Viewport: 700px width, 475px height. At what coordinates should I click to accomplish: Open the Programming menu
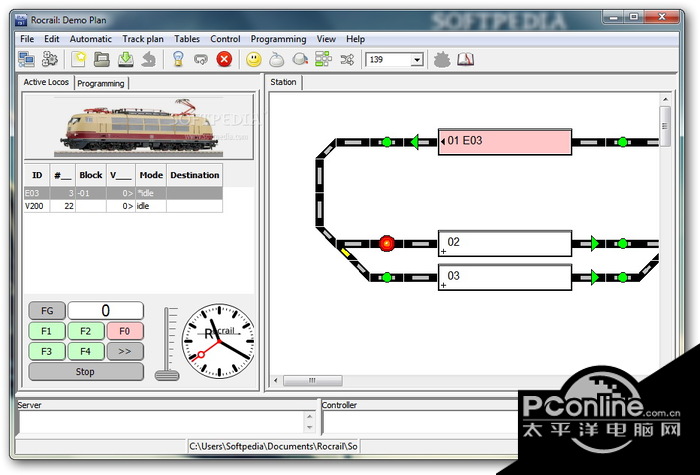tap(279, 39)
